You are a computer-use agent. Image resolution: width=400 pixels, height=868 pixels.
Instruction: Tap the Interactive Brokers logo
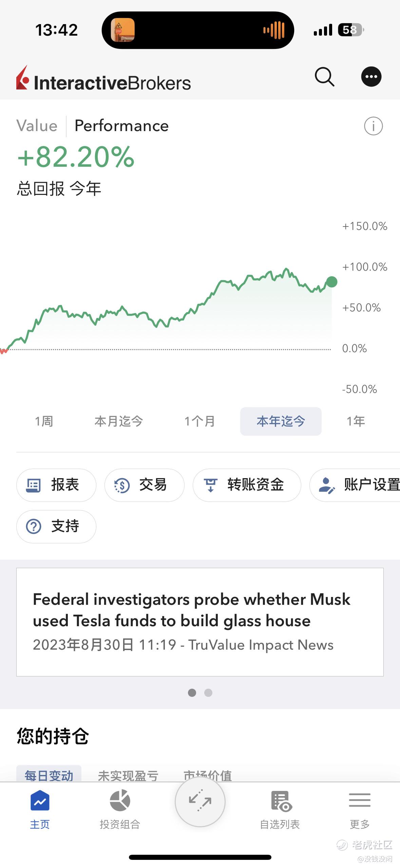(x=103, y=78)
